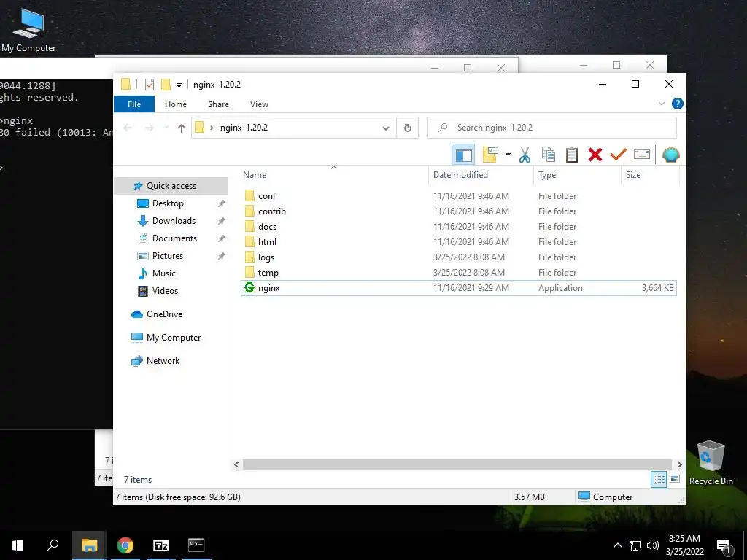
Task: Copy using the two-pages icon
Action: (549, 155)
